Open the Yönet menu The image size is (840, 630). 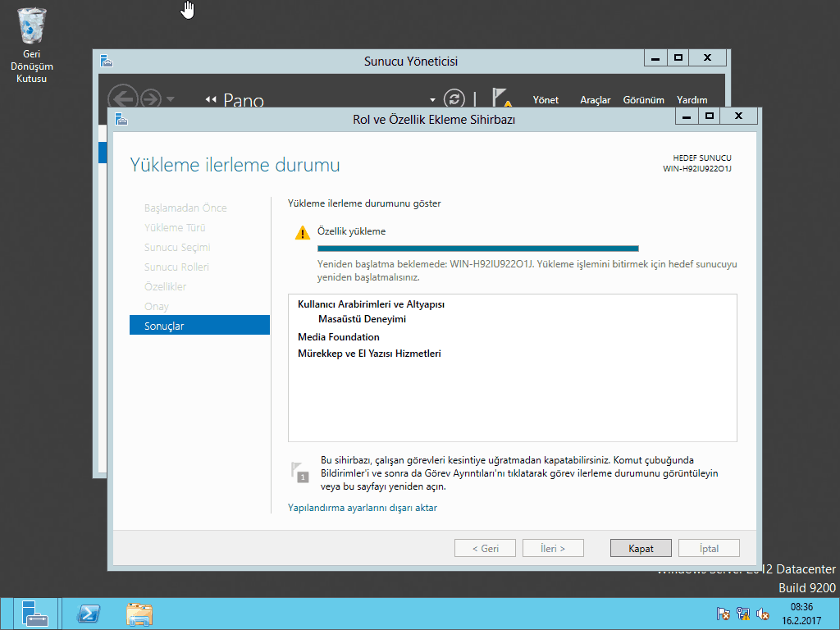click(x=546, y=100)
